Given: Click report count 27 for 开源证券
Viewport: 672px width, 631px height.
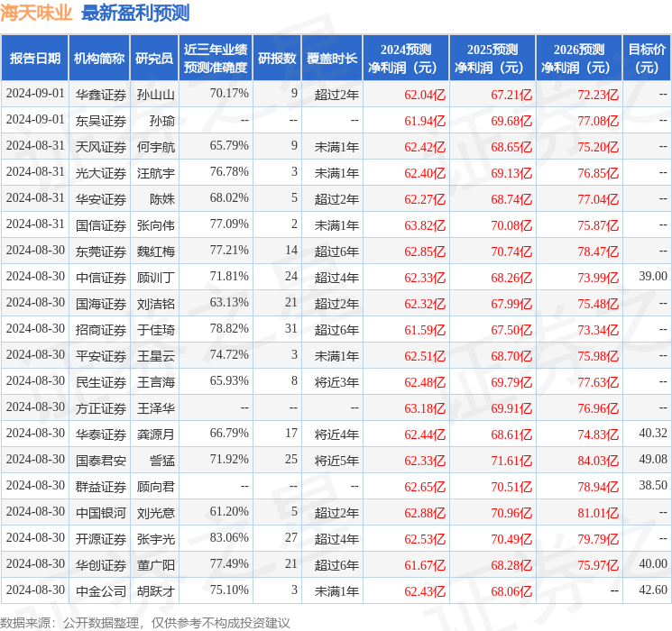Looking at the screenshot, I should tap(291, 537).
